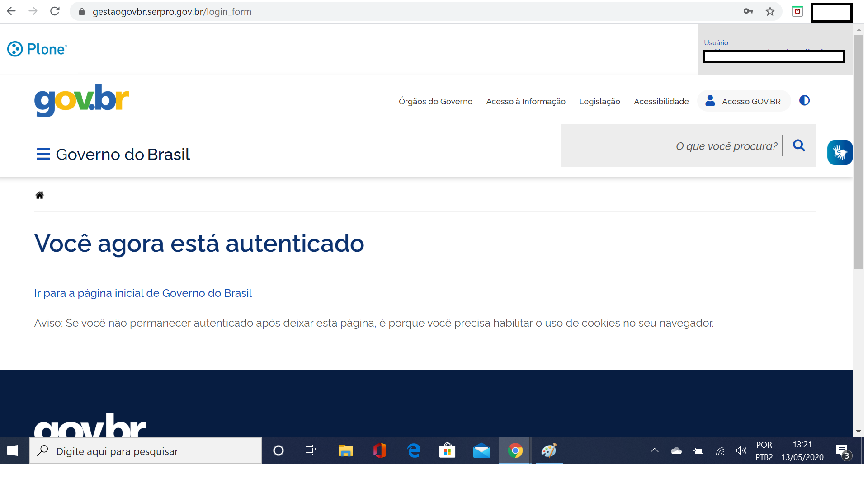
Task: Open the VLibras sign language widget
Action: (840, 153)
